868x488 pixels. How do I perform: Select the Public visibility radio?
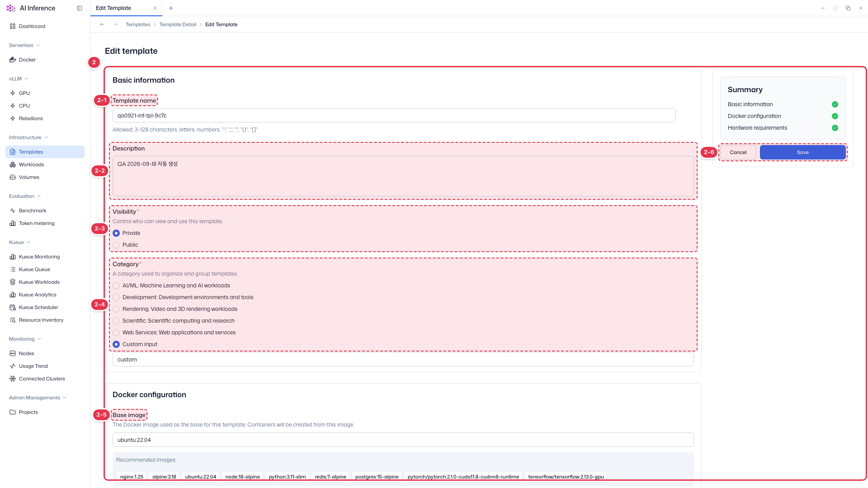point(116,245)
